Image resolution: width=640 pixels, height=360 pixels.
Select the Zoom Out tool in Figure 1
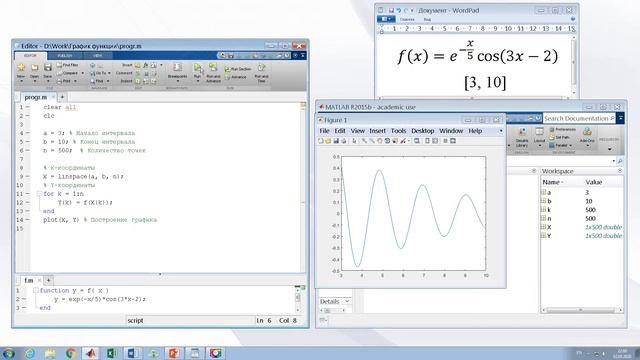372,141
